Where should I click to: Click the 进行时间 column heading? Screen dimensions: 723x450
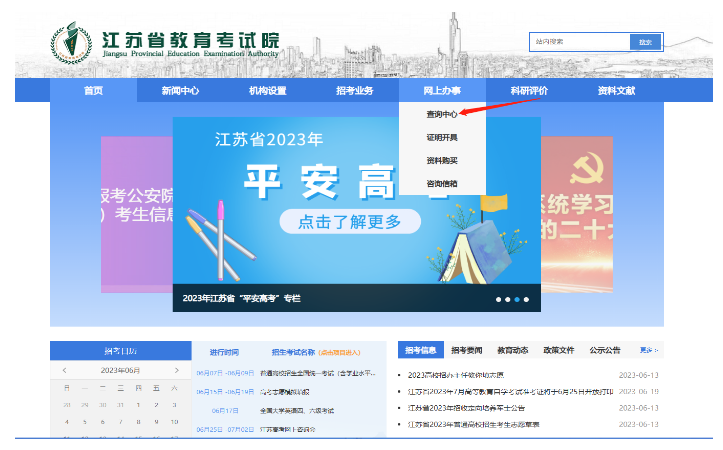click(x=224, y=352)
